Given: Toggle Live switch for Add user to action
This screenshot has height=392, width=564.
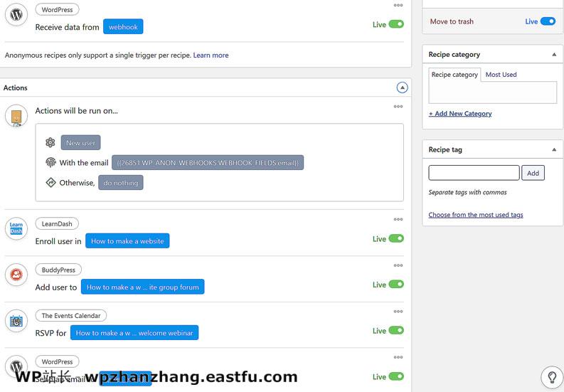Looking at the screenshot, I should coord(396,285).
